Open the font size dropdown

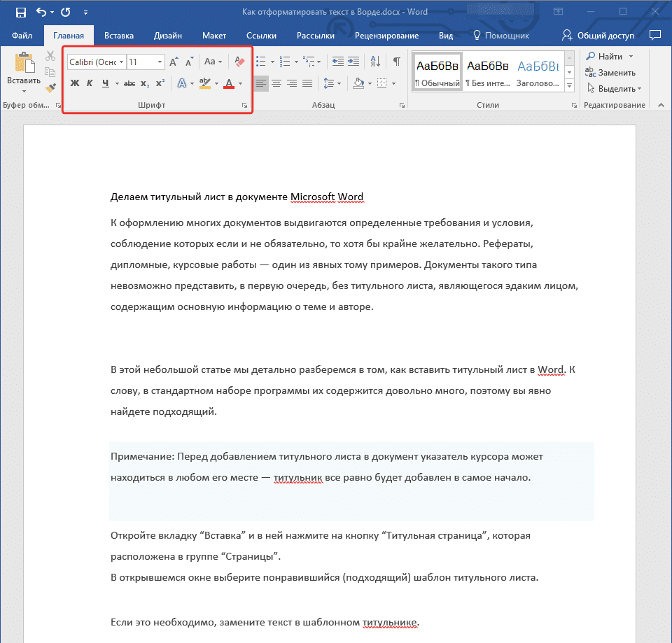pos(160,62)
